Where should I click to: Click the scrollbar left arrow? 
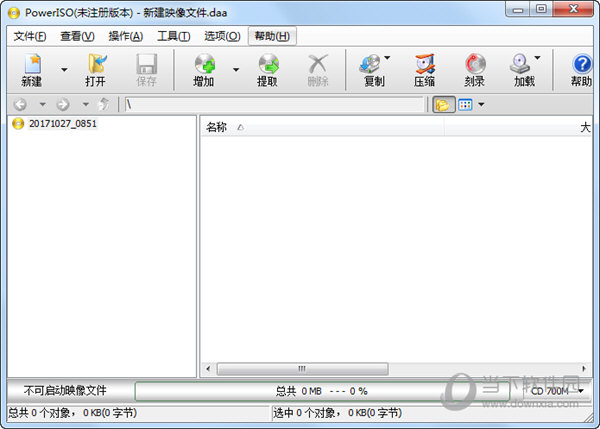coord(208,369)
